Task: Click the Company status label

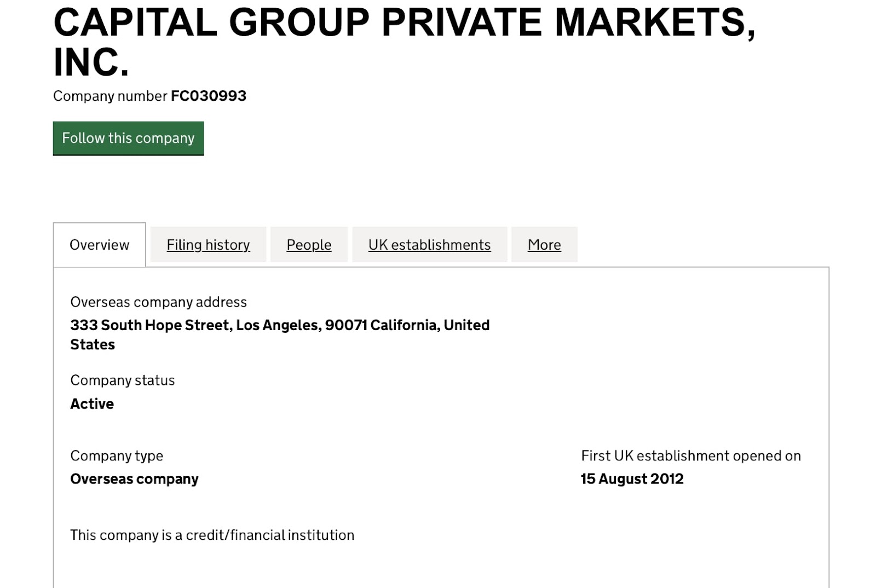Action: click(x=122, y=381)
